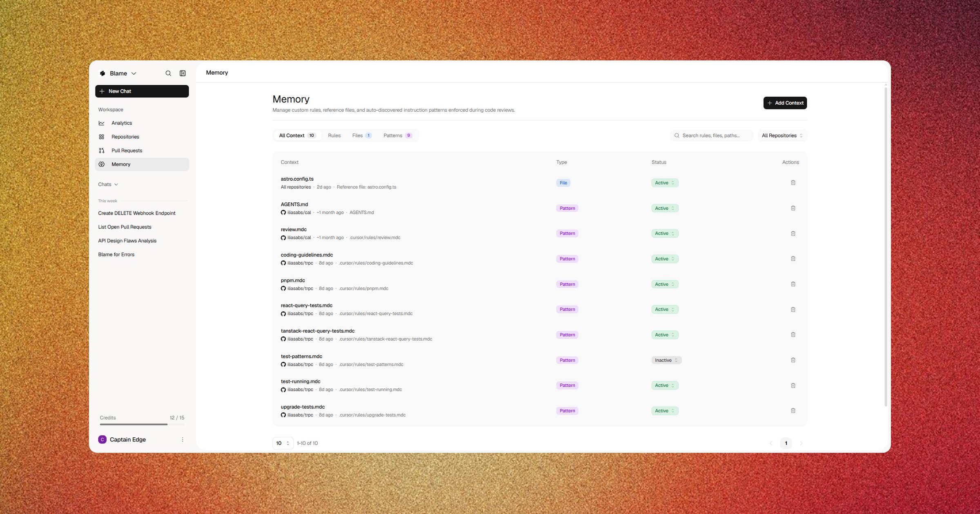Delete the AGENTS.md context entry

(793, 208)
